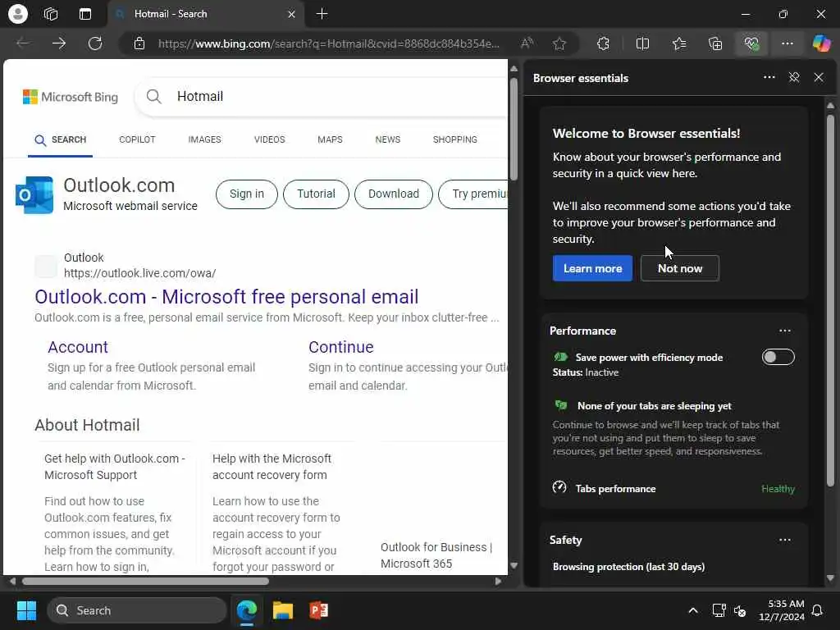
Task: Open a new tab with plus button
Action: pyautogui.click(x=322, y=14)
